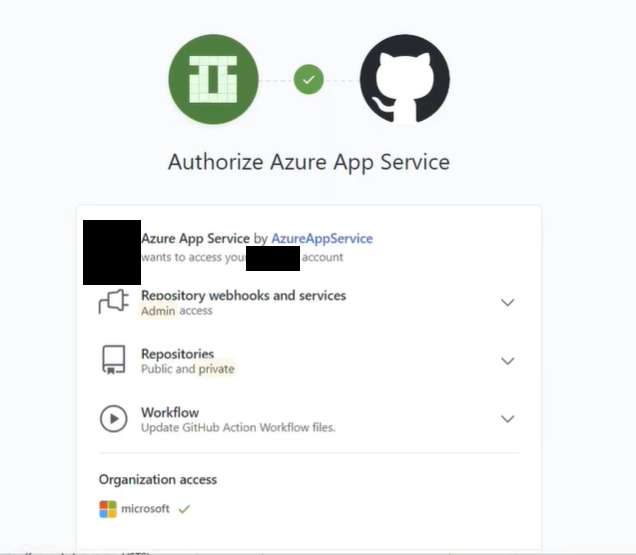Image resolution: width=636 pixels, height=555 pixels.
Task: Expand Repository webhooks and services details
Action: 507,303
